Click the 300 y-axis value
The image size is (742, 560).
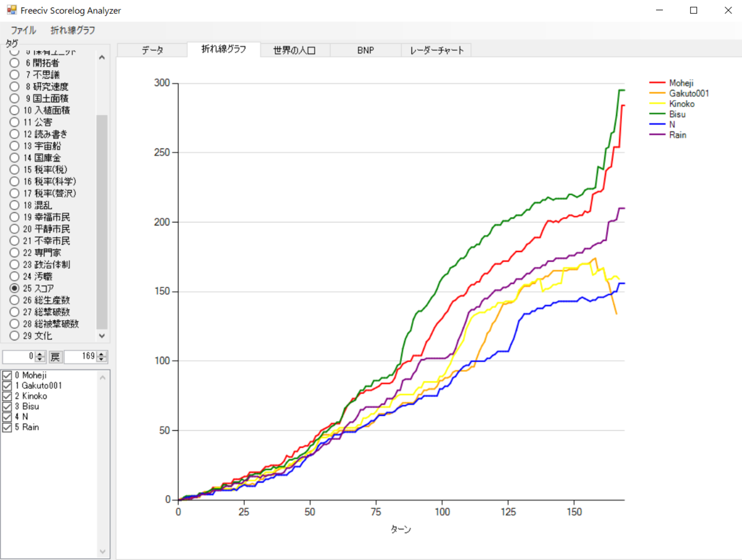[162, 83]
